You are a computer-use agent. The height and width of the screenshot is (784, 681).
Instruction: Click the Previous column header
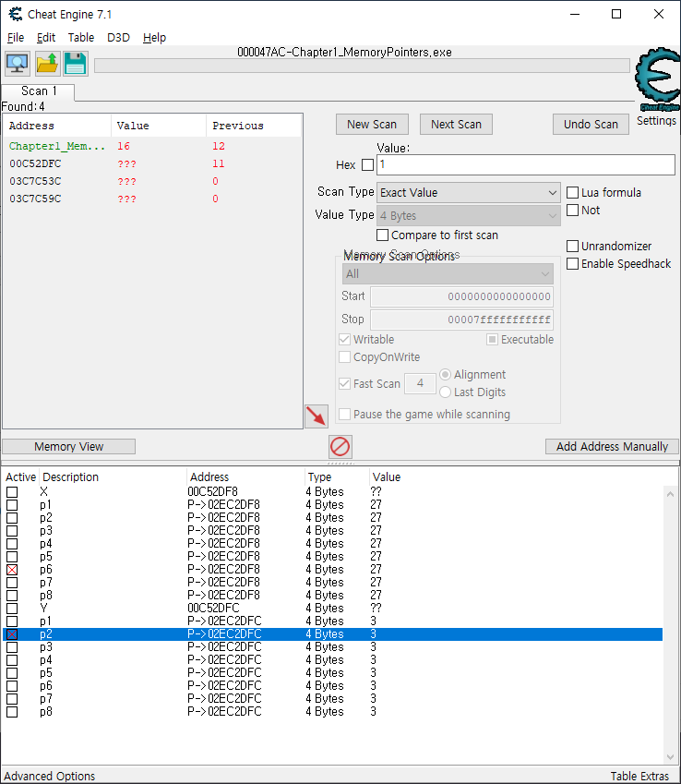coord(254,126)
